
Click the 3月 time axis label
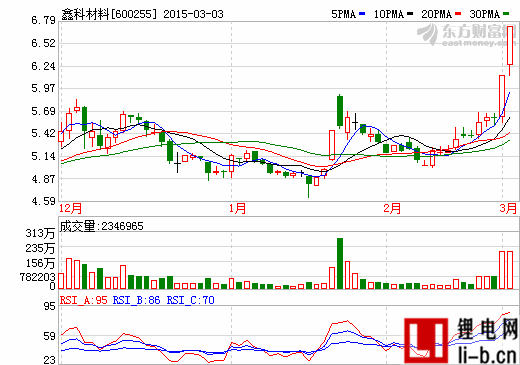coord(508,209)
